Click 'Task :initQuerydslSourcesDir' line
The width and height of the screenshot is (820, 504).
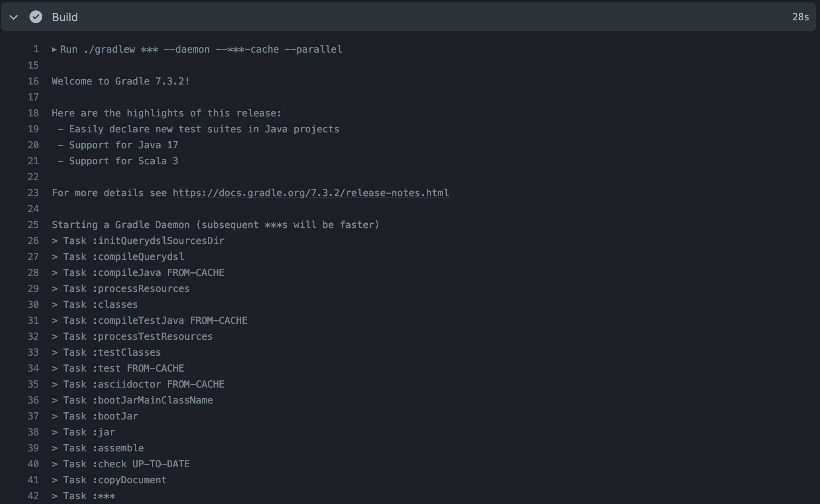[138, 241]
